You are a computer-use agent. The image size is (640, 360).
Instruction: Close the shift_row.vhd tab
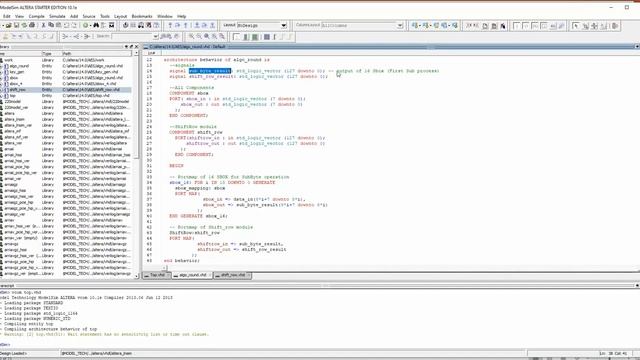coord(249,276)
